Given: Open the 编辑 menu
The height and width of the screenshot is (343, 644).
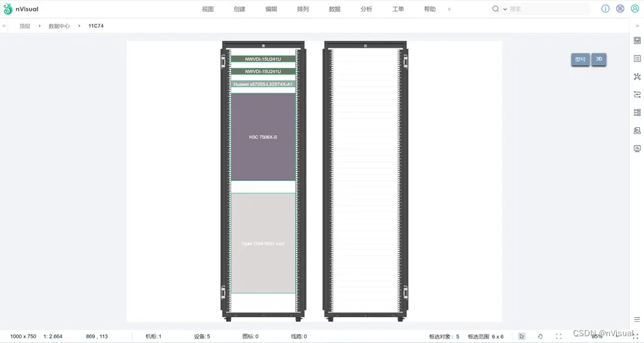Looking at the screenshot, I should (271, 9).
